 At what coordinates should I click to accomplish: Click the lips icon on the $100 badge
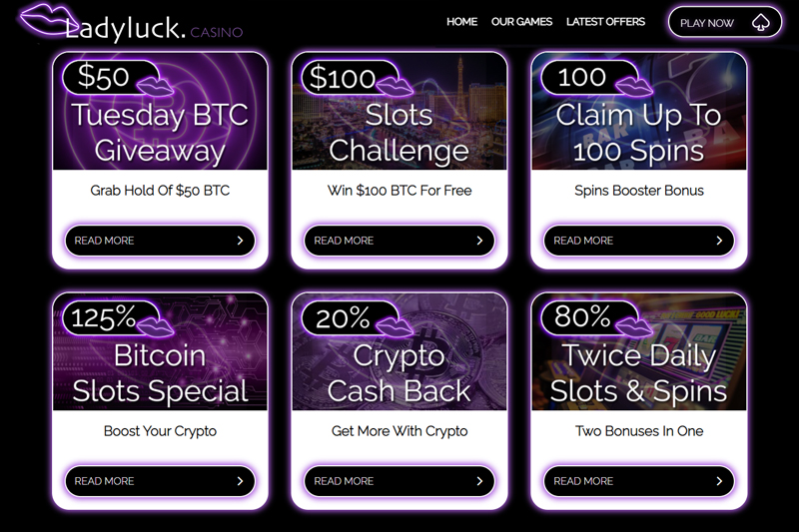click(395, 87)
